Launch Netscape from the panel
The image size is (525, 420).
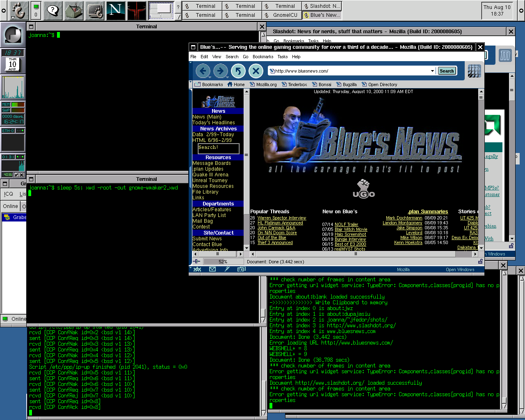(116, 10)
